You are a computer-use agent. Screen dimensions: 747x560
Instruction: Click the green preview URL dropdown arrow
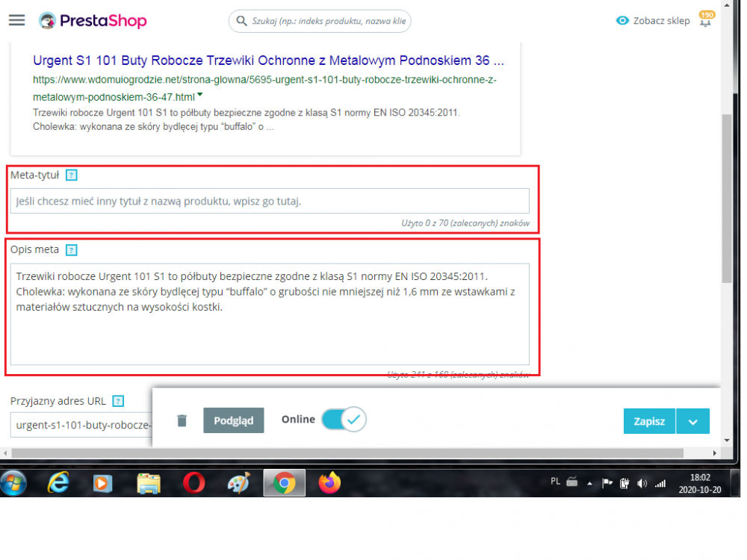click(x=200, y=95)
